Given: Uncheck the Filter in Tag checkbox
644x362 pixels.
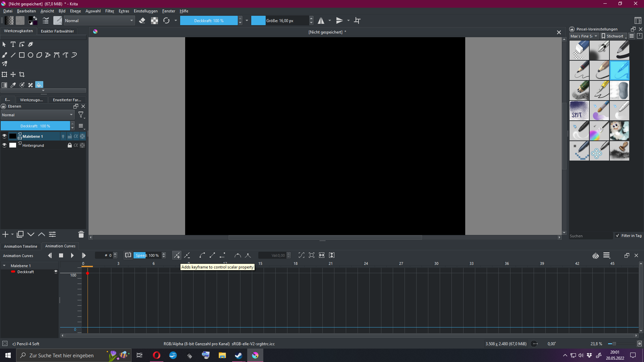Looking at the screenshot, I should (618, 236).
